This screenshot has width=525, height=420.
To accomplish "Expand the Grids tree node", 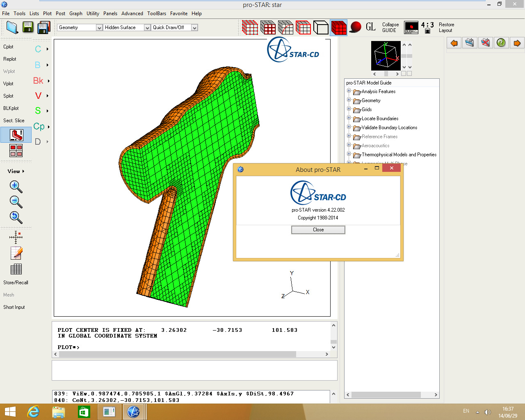I will (x=349, y=109).
